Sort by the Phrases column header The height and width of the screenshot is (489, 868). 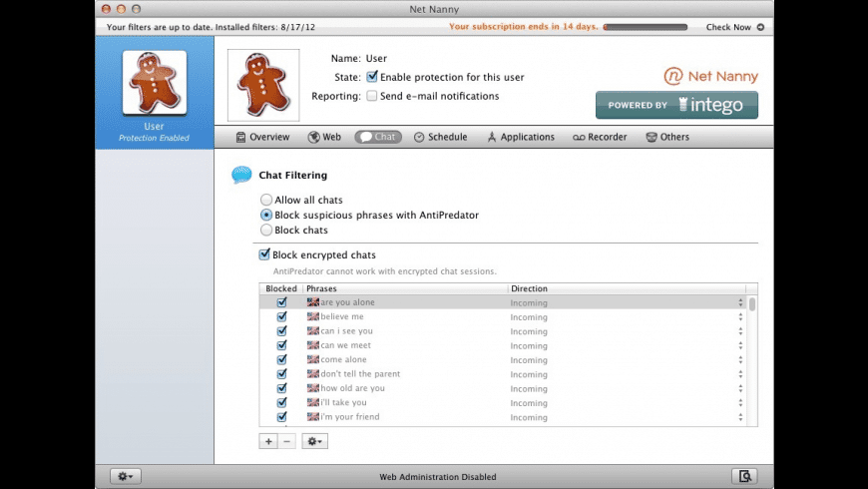point(405,288)
